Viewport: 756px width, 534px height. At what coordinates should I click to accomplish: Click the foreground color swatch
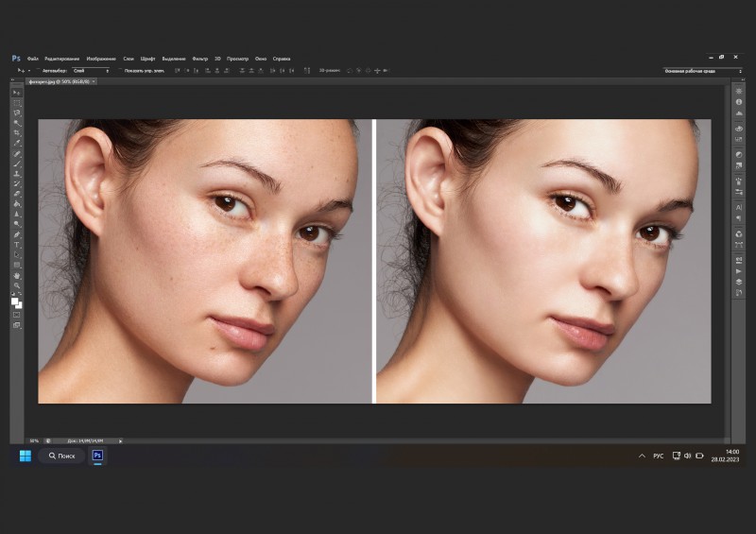[x=14, y=301]
